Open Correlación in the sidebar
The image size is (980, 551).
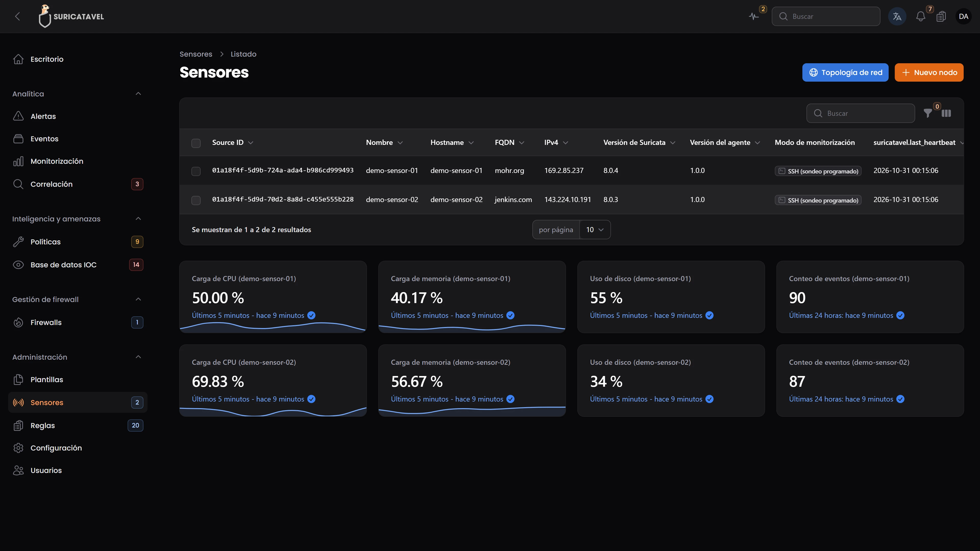[78, 184]
